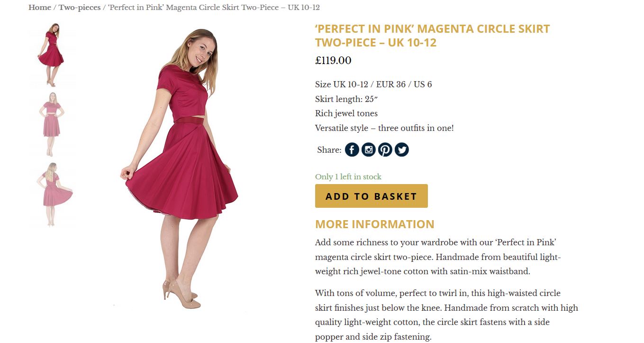
Task: Share the product on Facebook
Action: tap(352, 150)
